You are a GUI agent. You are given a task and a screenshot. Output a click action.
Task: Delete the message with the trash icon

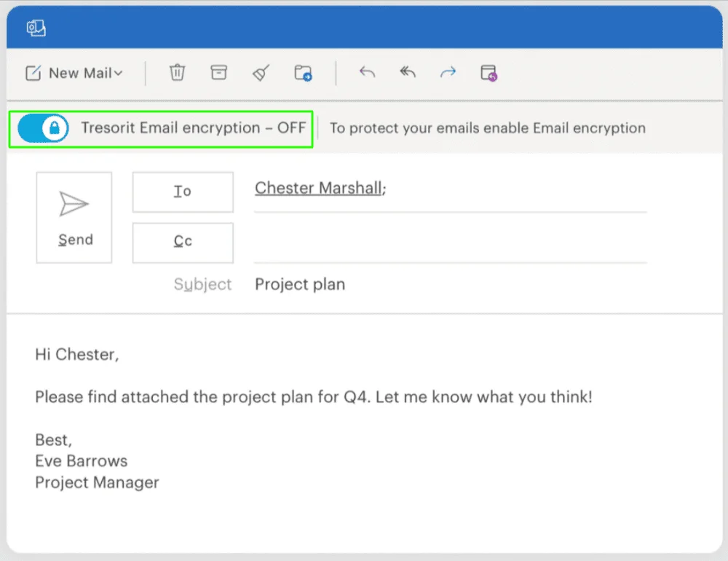click(177, 72)
